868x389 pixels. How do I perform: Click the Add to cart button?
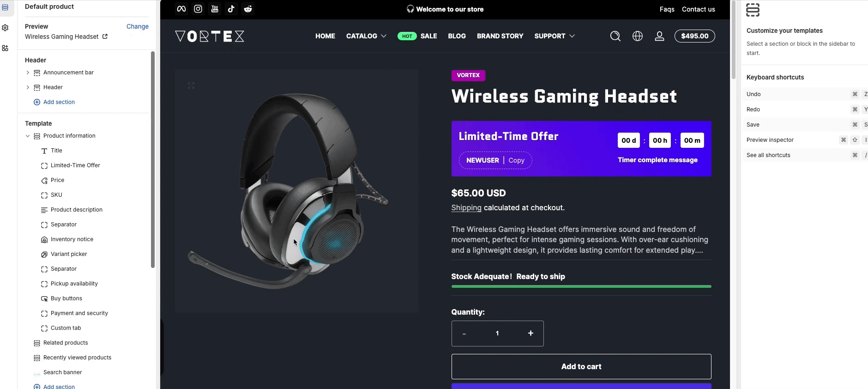(581, 366)
